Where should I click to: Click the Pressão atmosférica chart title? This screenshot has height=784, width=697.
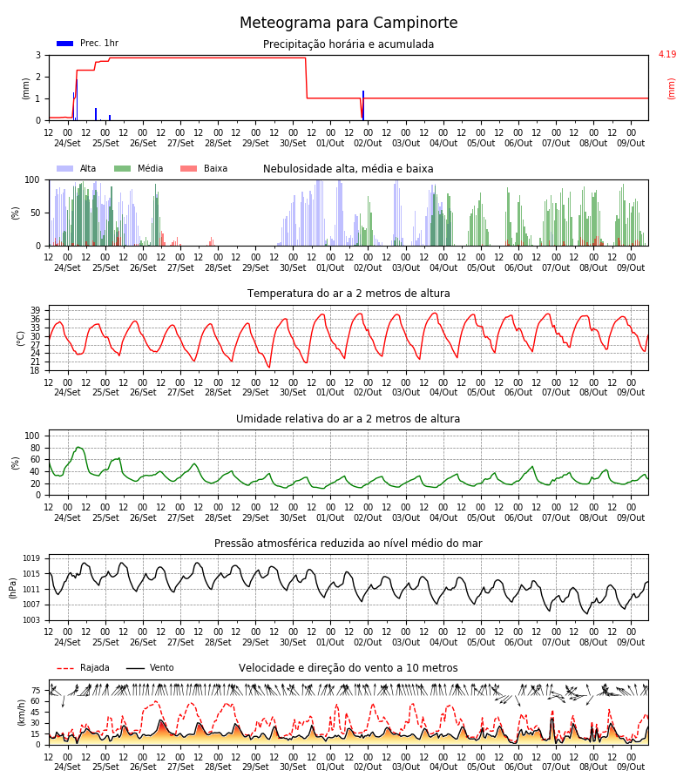coord(348,543)
